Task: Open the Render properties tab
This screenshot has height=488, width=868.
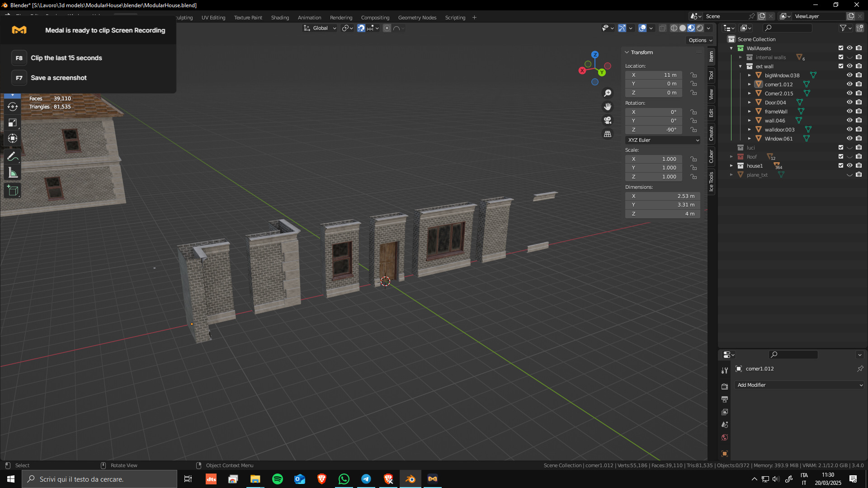Action: click(x=725, y=387)
